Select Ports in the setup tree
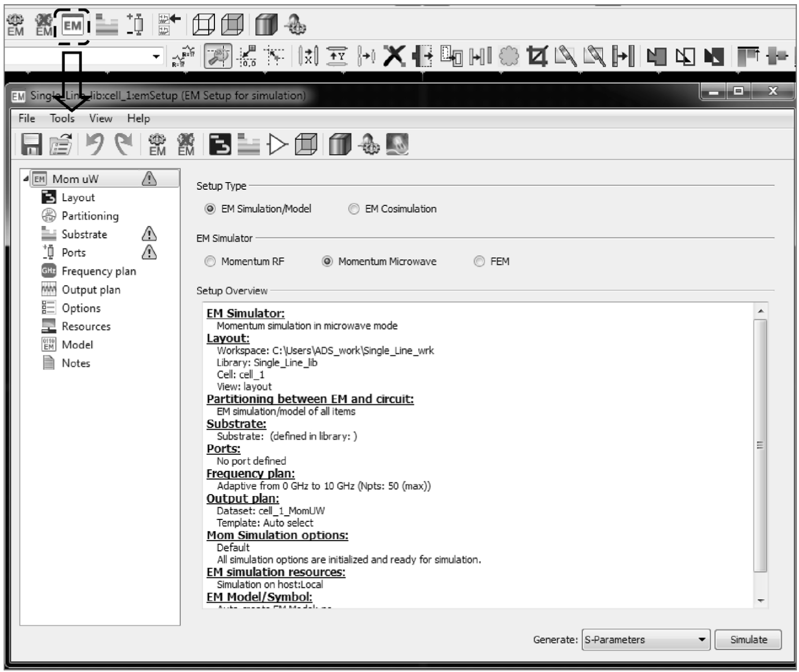 point(74,253)
